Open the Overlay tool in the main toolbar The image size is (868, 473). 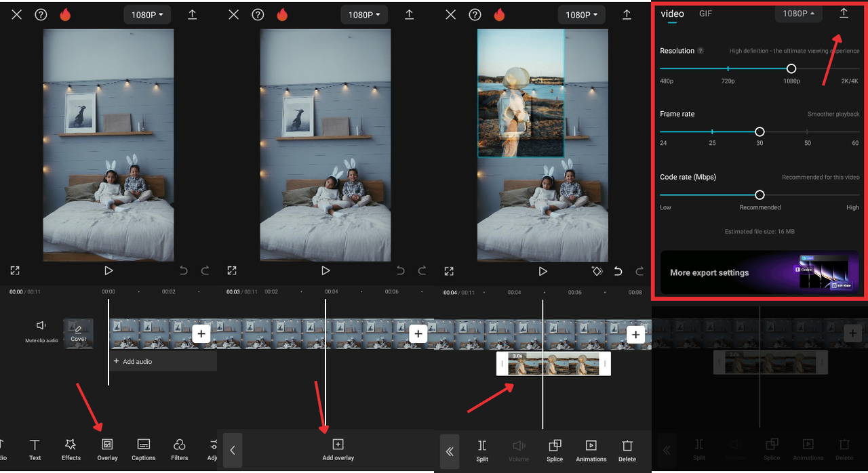(x=107, y=449)
